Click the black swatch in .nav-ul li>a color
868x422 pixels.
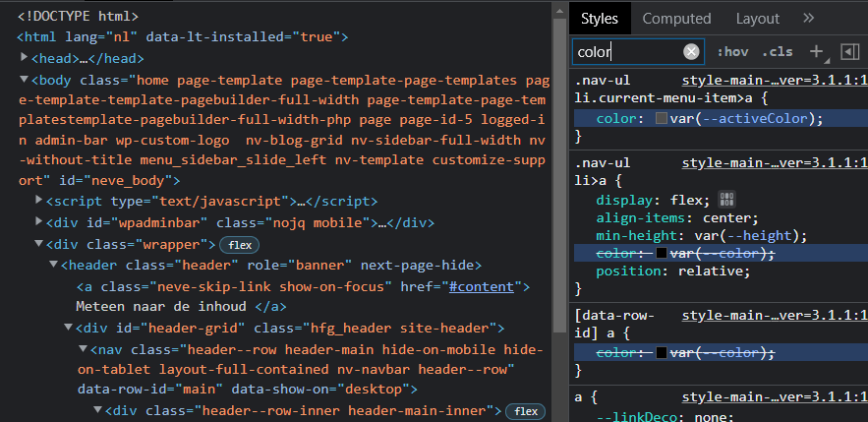pyautogui.click(x=662, y=253)
